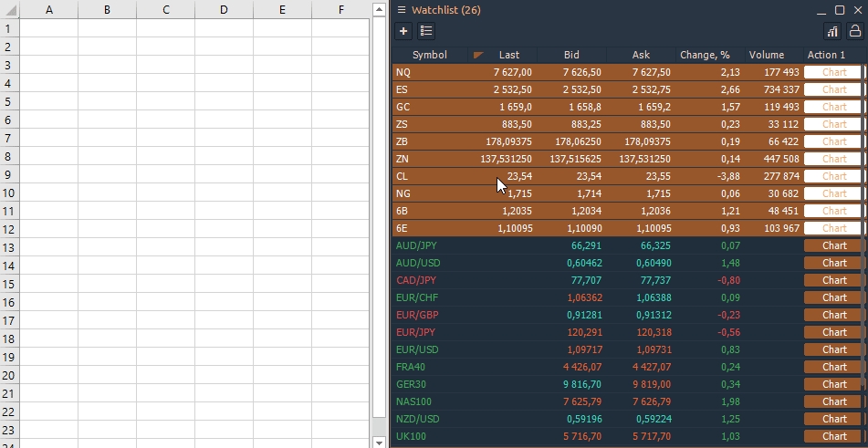
Task: Select the AUD/JPY symbol
Action: (x=415, y=245)
